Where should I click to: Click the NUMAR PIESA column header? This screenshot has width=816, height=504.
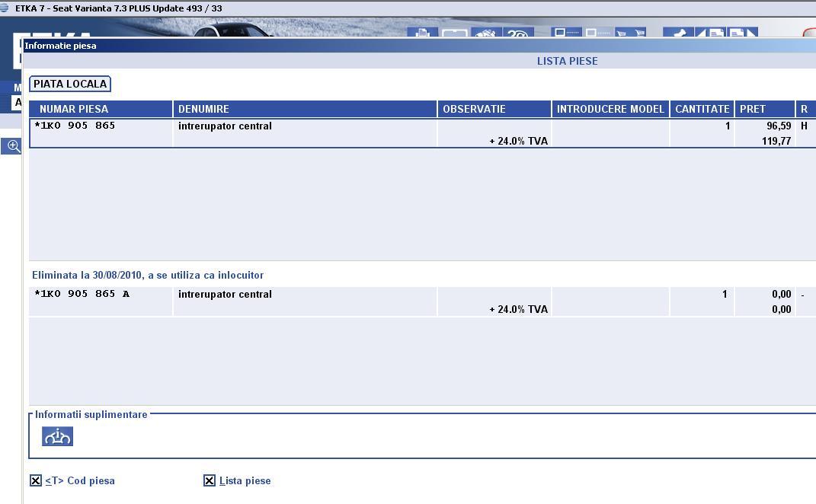pyautogui.click(x=74, y=109)
